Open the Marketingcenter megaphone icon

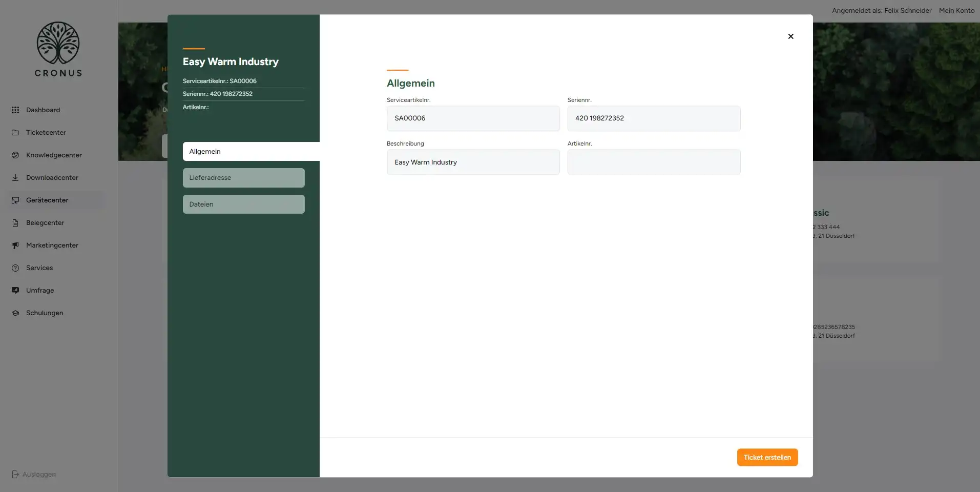click(x=15, y=245)
